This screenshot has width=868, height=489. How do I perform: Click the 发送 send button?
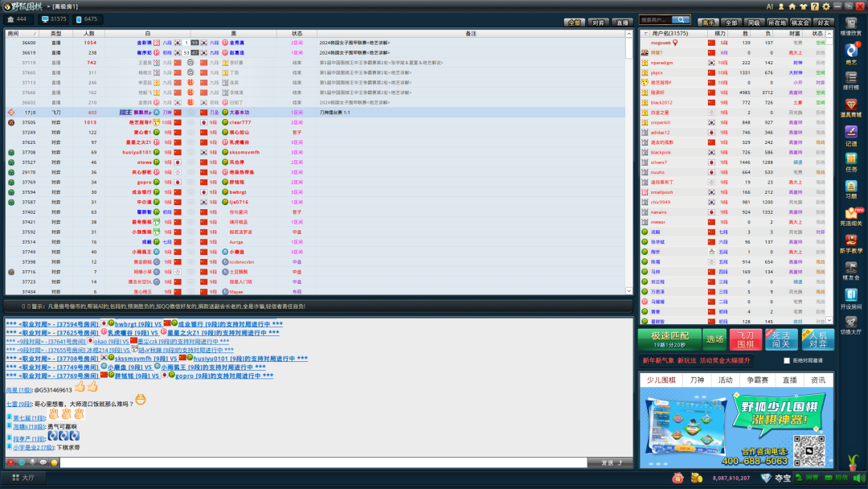coord(608,463)
